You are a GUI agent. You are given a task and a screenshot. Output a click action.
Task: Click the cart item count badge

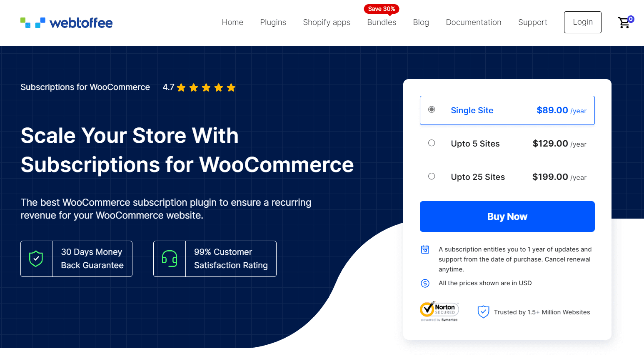pos(631,19)
